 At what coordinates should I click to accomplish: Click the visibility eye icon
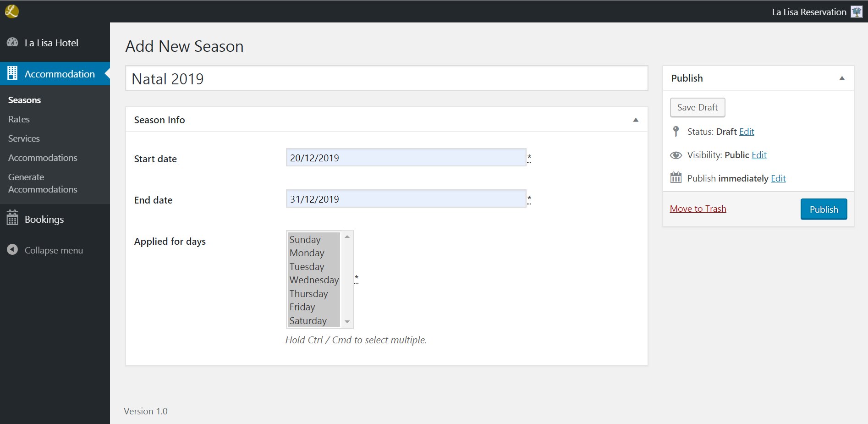tap(676, 155)
